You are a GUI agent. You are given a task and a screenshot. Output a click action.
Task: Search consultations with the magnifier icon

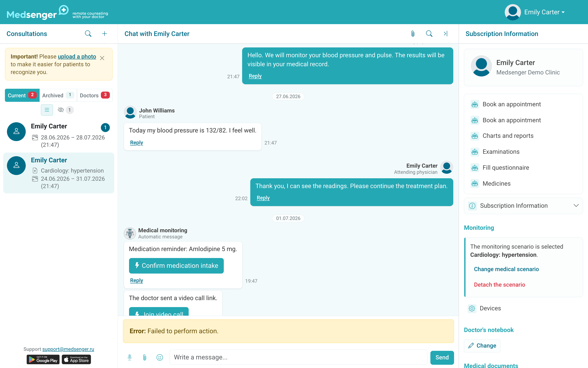point(88,34)
